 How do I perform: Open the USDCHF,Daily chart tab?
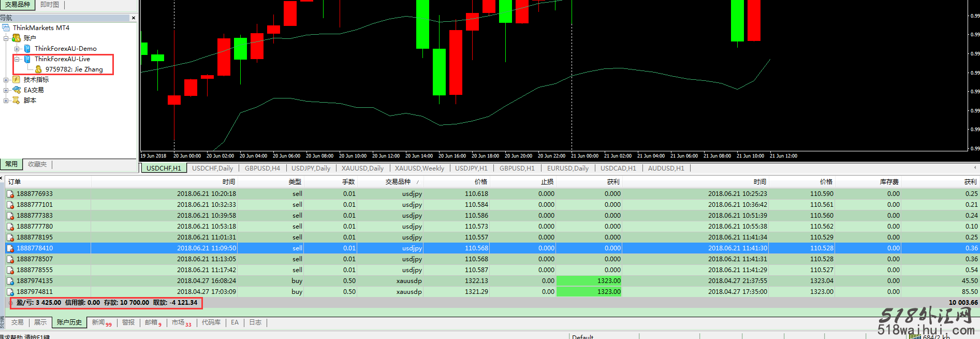[x=212, y=168]
